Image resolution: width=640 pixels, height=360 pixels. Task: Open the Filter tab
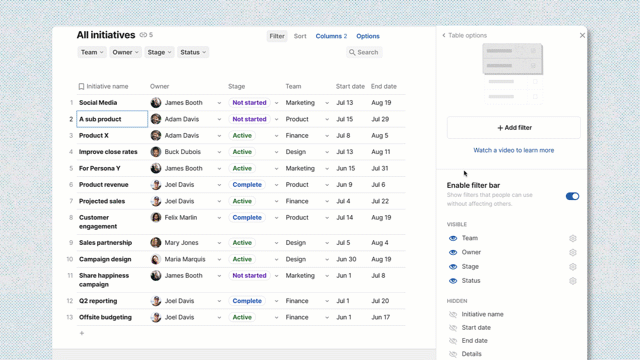point(277,36)
